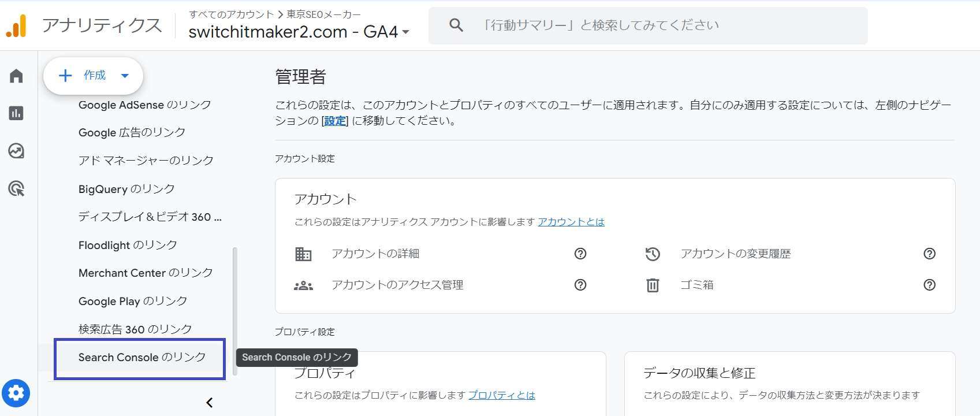
Task: Click すべてのアカウント breadcrumb
Action: pyautogui.click(x=231, y=14)
